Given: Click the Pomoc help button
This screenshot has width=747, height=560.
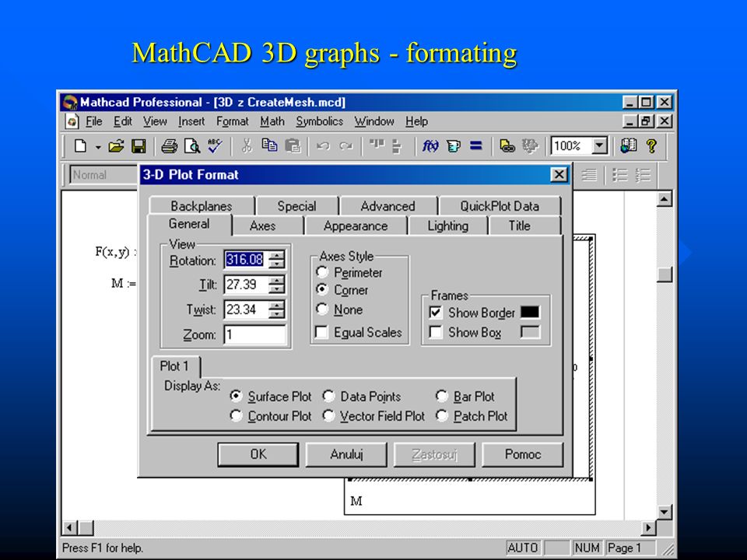Looking at the screenshot, I should click(x=523, y=454).
